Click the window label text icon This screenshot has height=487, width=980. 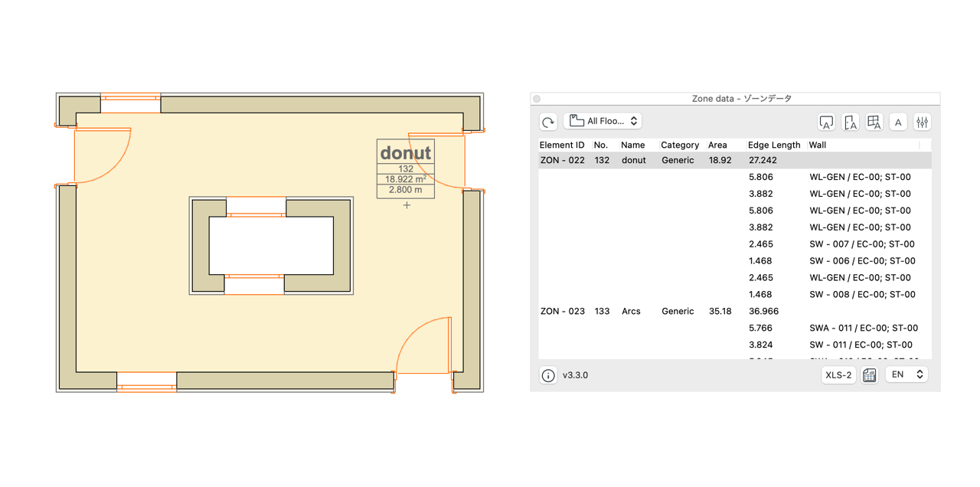pos(874,122)
